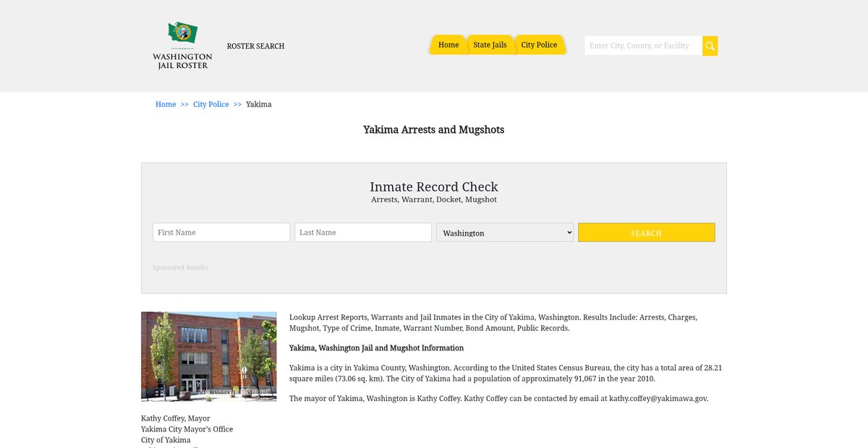Click into the First Name field
This screenshot has width=868, height=448.
click(221, 233)
